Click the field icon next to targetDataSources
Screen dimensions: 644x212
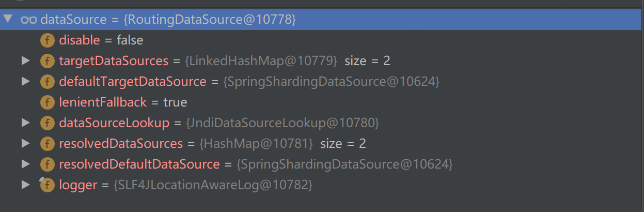pyautogui.click(x=48, y=61)
